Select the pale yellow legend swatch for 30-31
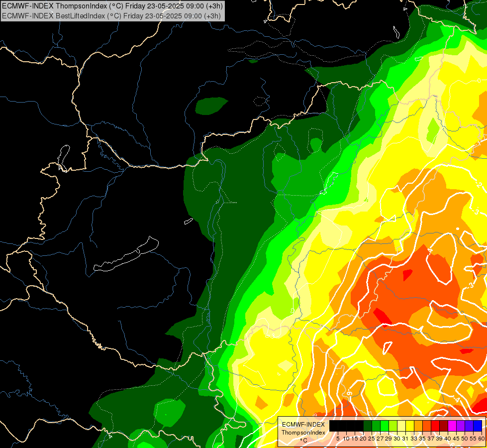 pyautogui.click(x=401, y=426)
